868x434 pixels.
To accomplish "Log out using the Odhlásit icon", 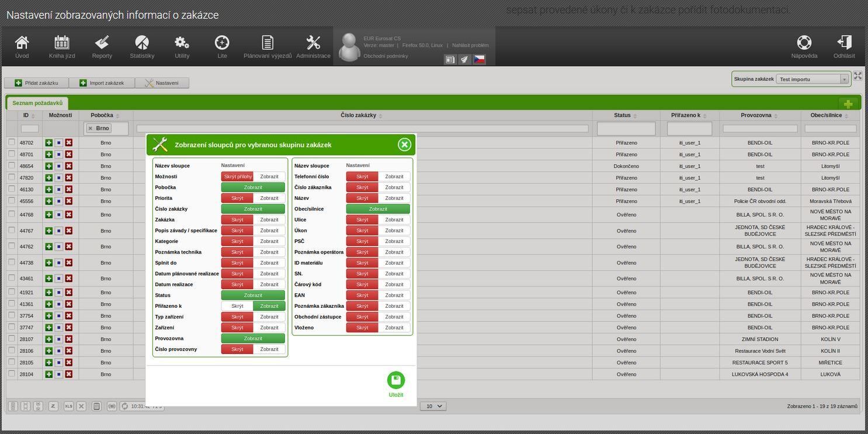I will click(844, 47).
